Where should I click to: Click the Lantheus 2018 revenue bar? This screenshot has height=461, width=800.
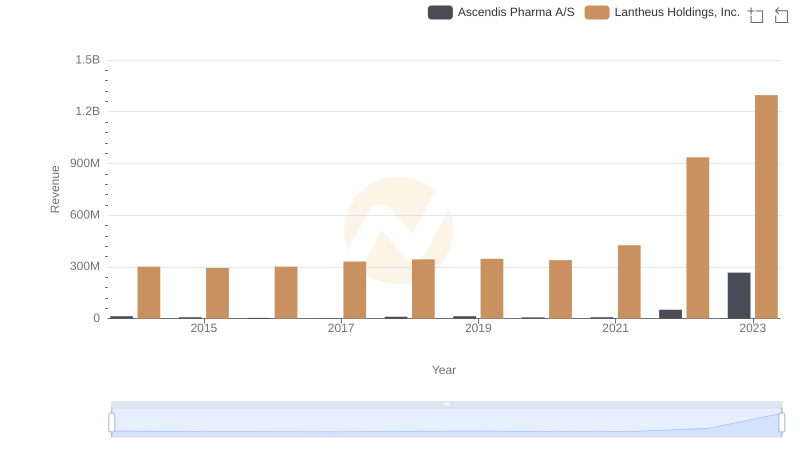[x=423, y=289]
